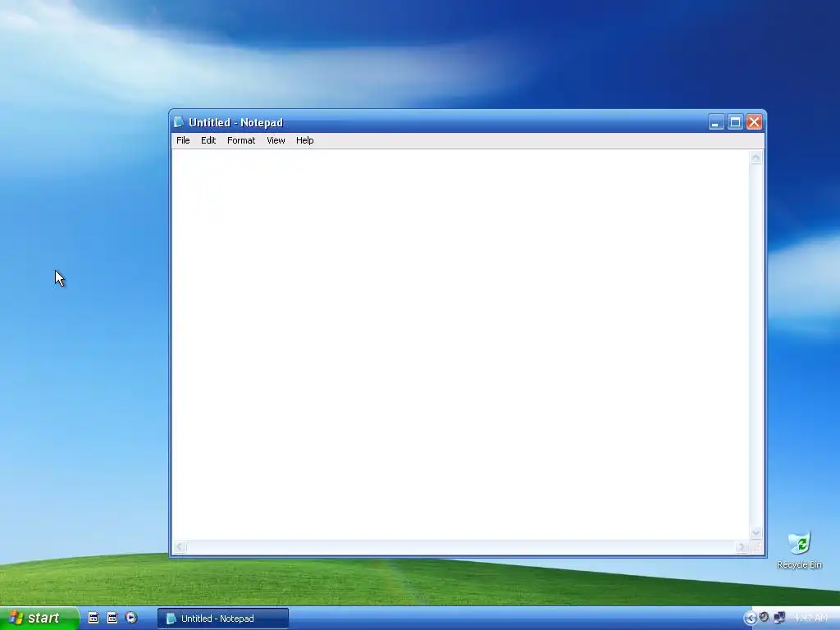Click the second quick launch icon
The width and height of the screenshot is (840, 630).
(112, 619)
